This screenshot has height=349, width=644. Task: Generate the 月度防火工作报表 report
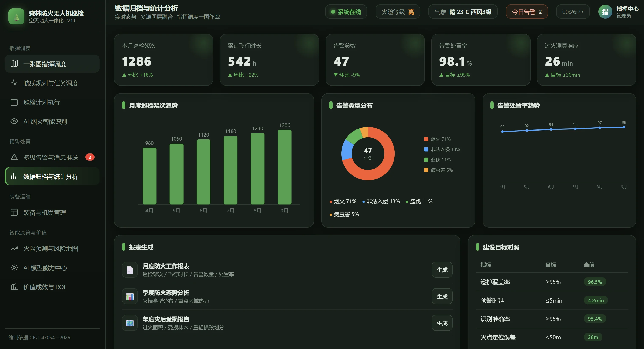(442, 270)
